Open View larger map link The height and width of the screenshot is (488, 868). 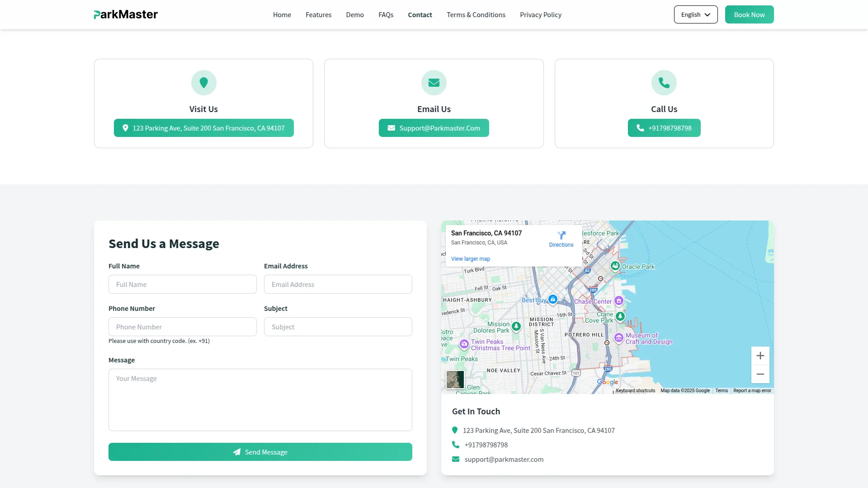click(470, 258)
